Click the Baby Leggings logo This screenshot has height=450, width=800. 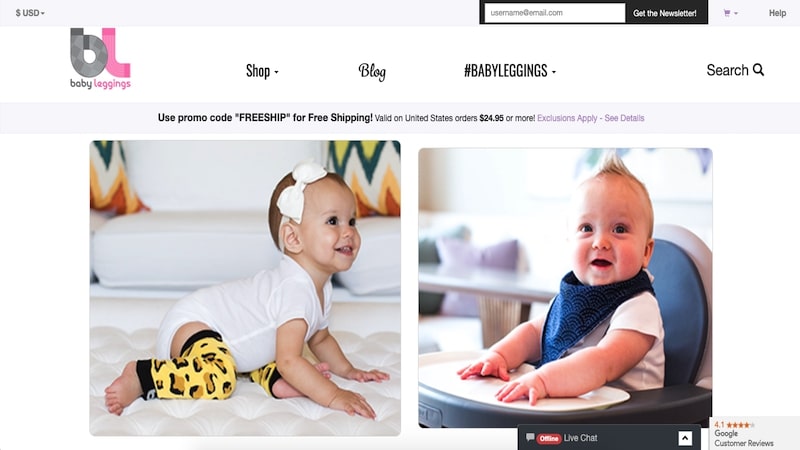coord(101,58)
